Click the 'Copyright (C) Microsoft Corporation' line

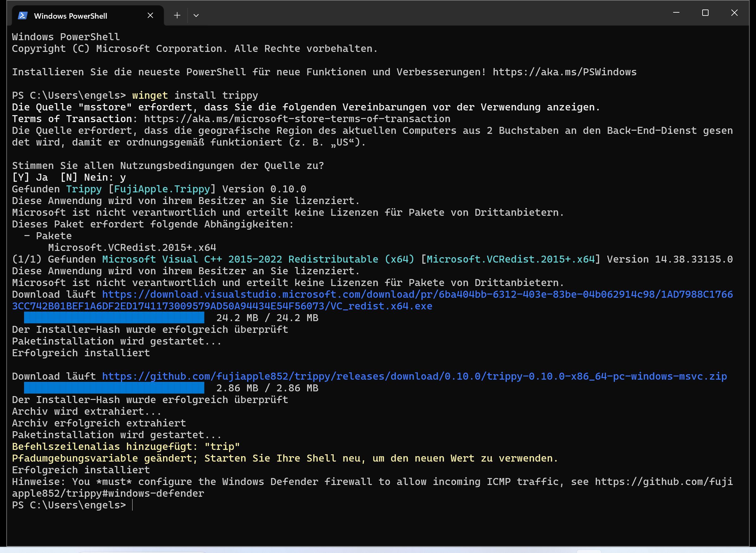click(x=195, y=48)
